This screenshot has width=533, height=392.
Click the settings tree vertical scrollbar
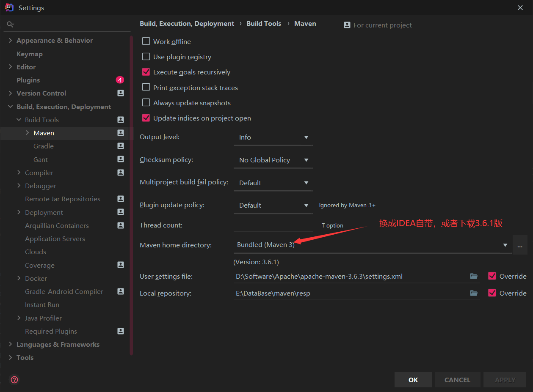(x=131, y=195)
